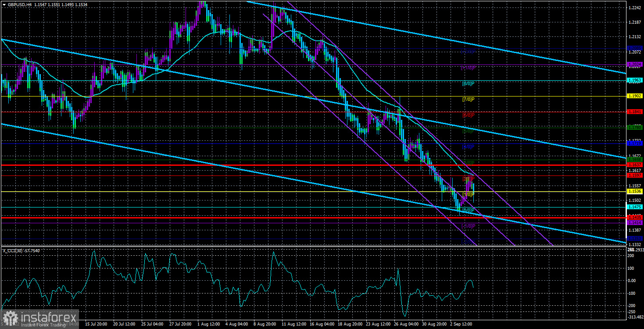Click the 1.1387 price scale value
Viewport: 644px width, 329px height.
pos(635,230)
